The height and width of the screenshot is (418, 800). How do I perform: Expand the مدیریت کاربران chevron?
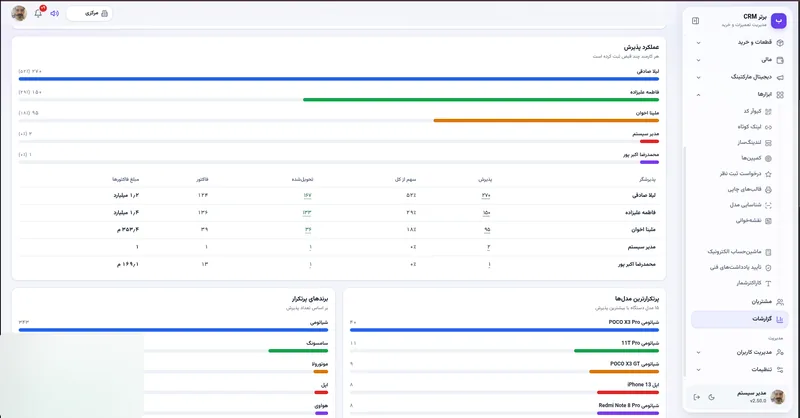pos(698,353)
